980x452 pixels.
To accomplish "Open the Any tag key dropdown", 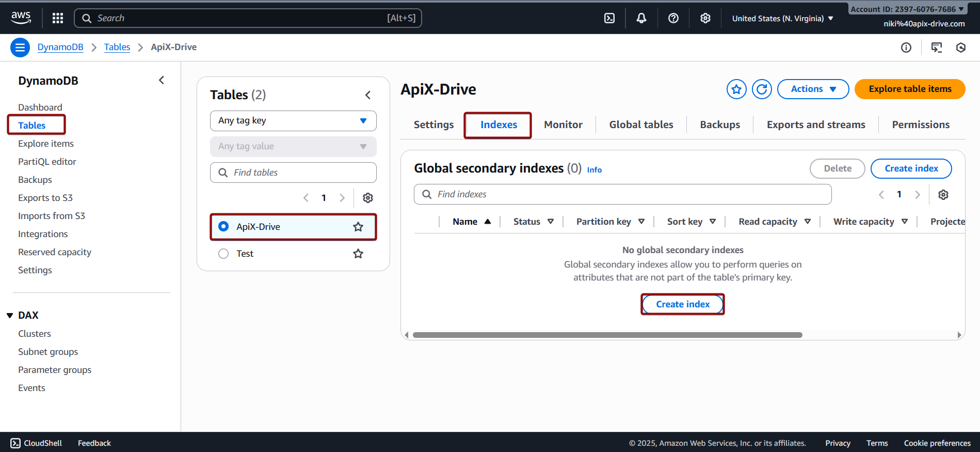I will click(293, 121).
